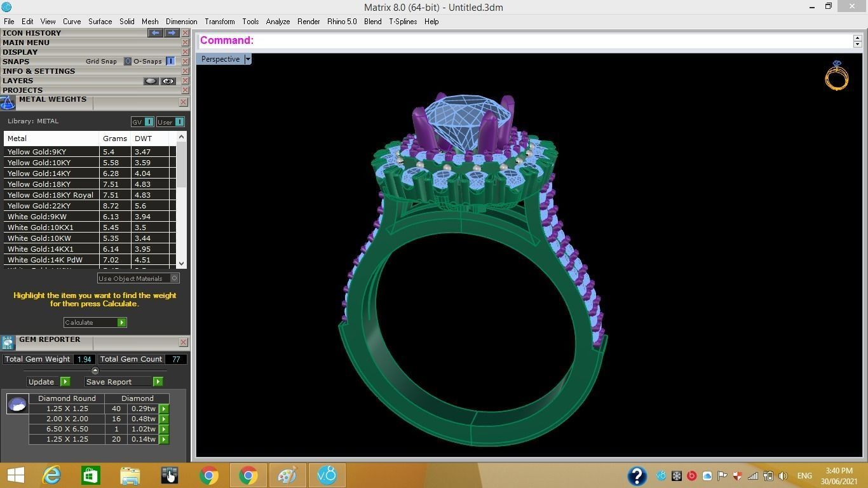Image resolution: width=868 pixels, height=488 pixels.
Task: Toggle the Grid Snap switch
Action: click(127, 62)
